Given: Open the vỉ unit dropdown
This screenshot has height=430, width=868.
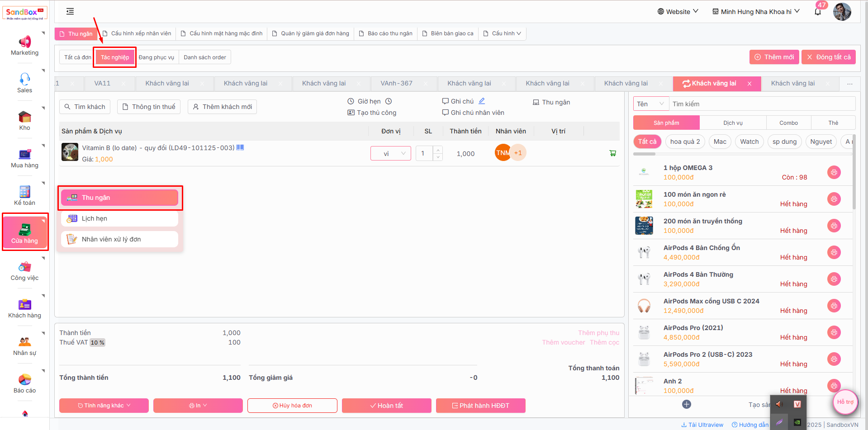Looking at the screenshot, I should point(390,154).
